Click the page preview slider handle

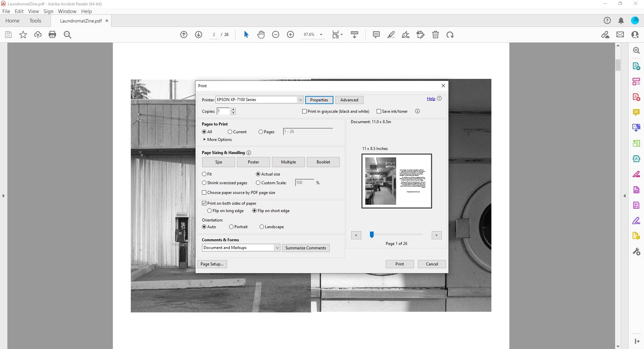point(372,235)
